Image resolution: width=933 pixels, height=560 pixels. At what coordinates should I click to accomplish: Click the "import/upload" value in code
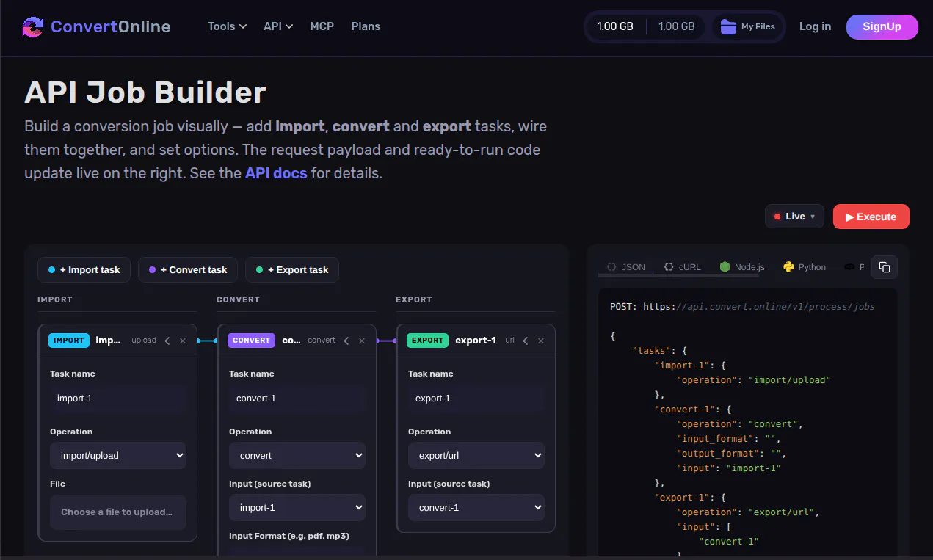point(788,380)
